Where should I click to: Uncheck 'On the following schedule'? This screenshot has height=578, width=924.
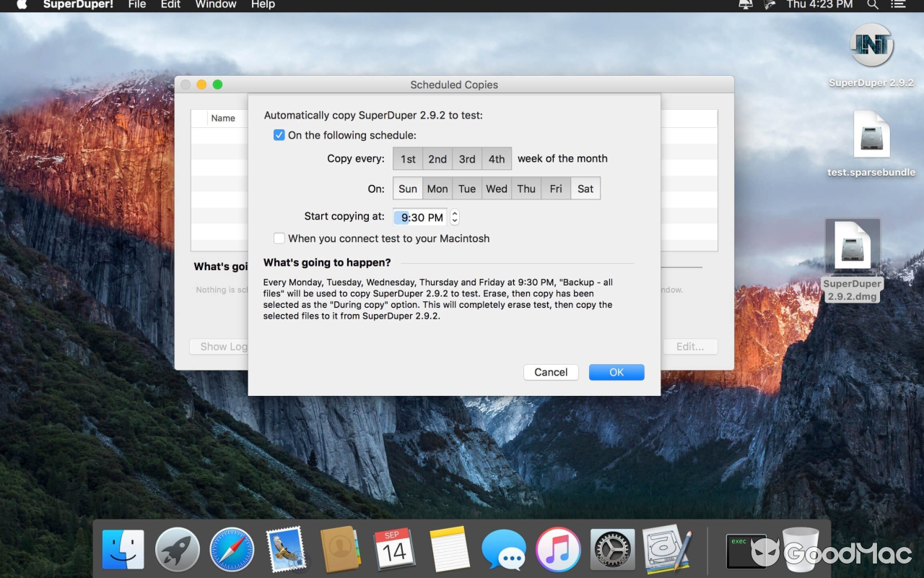pyautogui.click(x=279, y=135)
